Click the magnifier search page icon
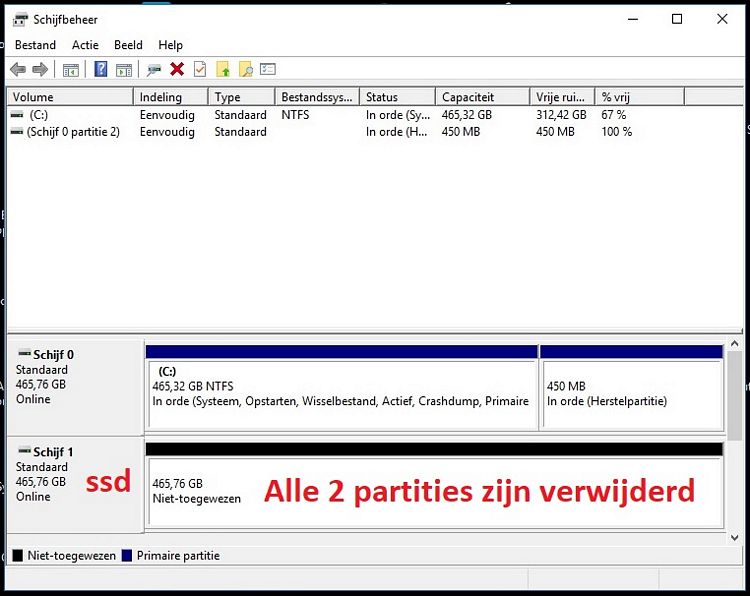This screenshot has width=750, height=596. coord(246,69)
